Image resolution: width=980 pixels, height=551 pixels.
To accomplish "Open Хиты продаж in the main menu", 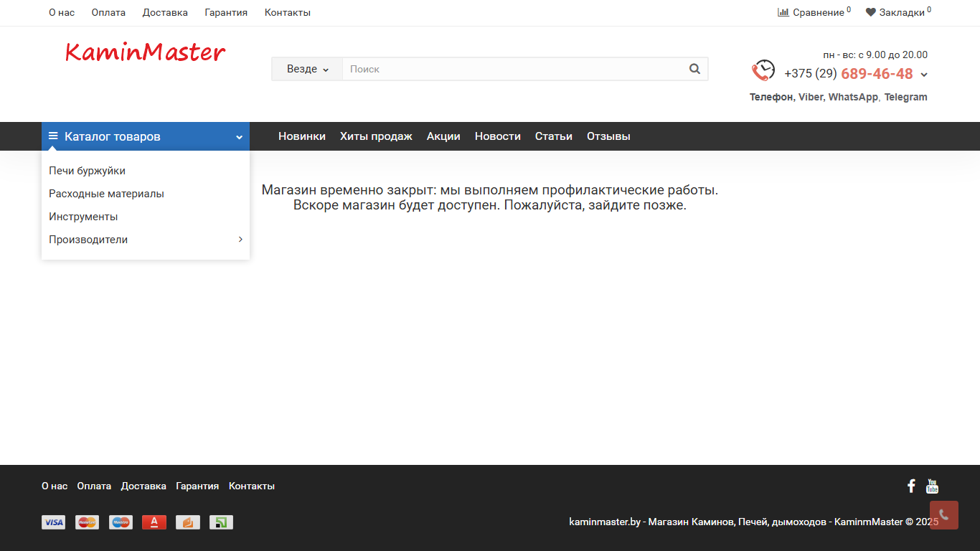I will 376,136.
